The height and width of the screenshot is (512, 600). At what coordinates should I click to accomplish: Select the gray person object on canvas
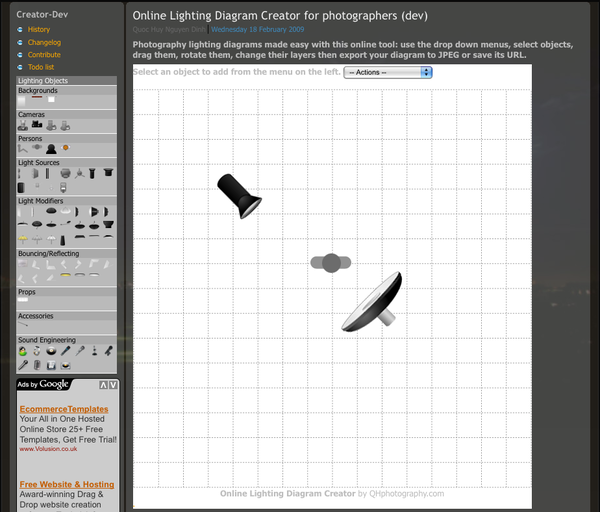(331, 263)
